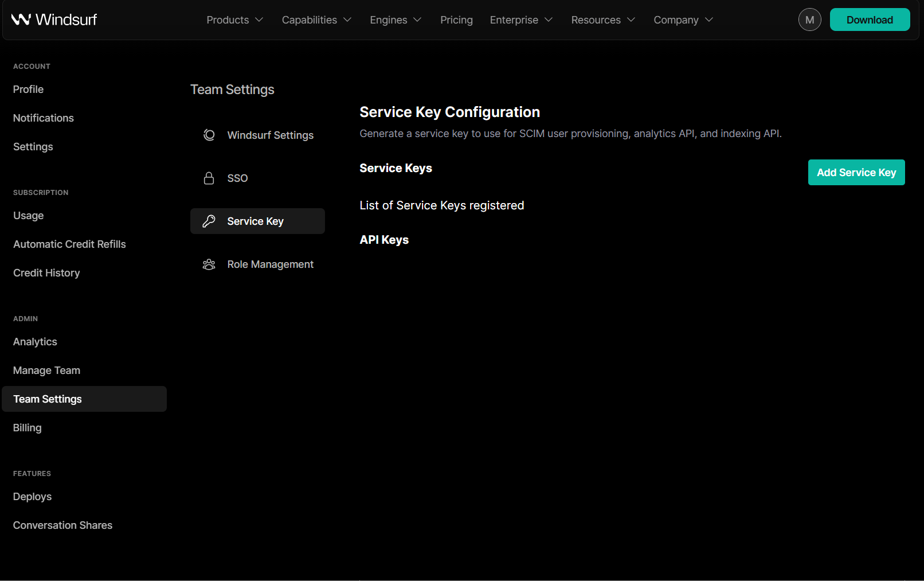The width and height of the screenshot is (924, 581).
Task: Click the Team Settings page title
Action: pyautogui.click(x=232, y=89)
